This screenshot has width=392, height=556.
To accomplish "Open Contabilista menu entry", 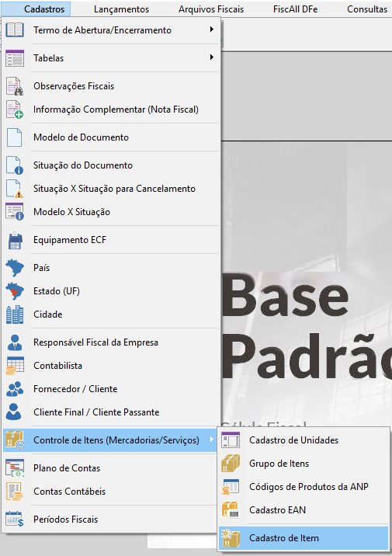I will click(x=111, y=366).
